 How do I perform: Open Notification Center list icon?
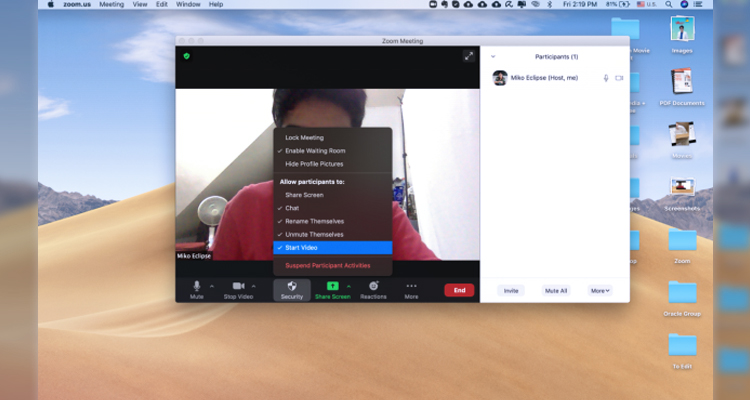(x=698, y=4)
